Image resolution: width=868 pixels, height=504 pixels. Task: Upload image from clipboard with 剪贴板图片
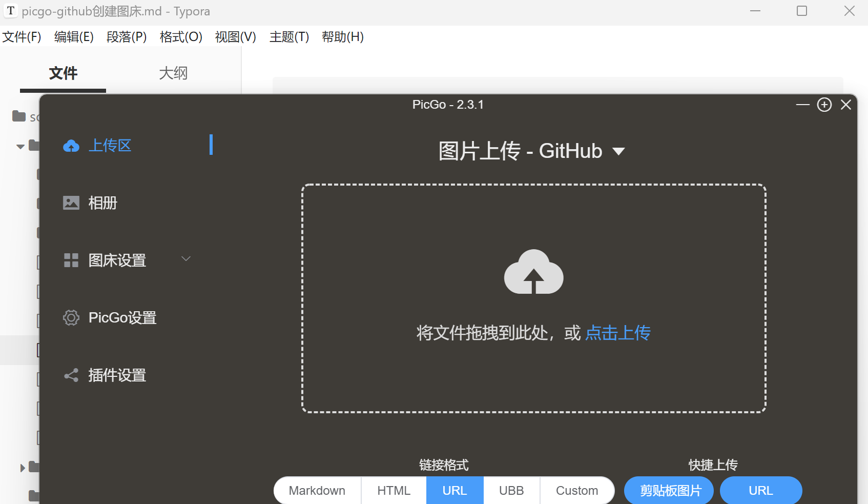point(669,491)
